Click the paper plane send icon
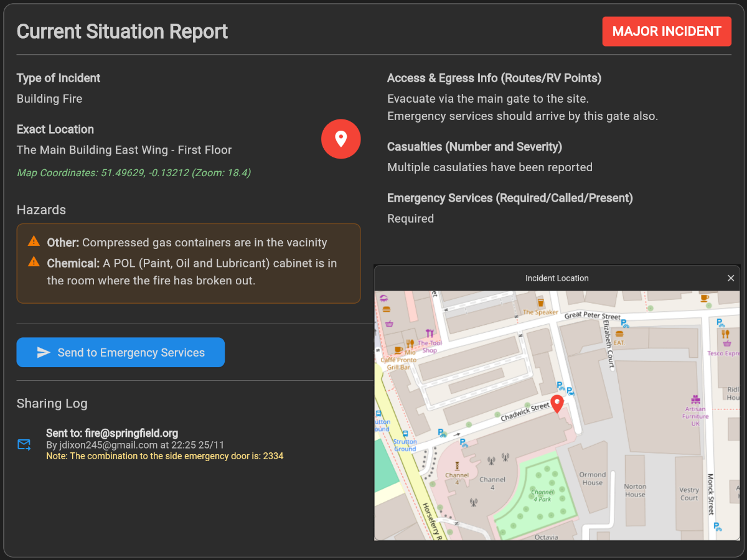Viewport: 747px width, 560px height. (x=44, y=353)
